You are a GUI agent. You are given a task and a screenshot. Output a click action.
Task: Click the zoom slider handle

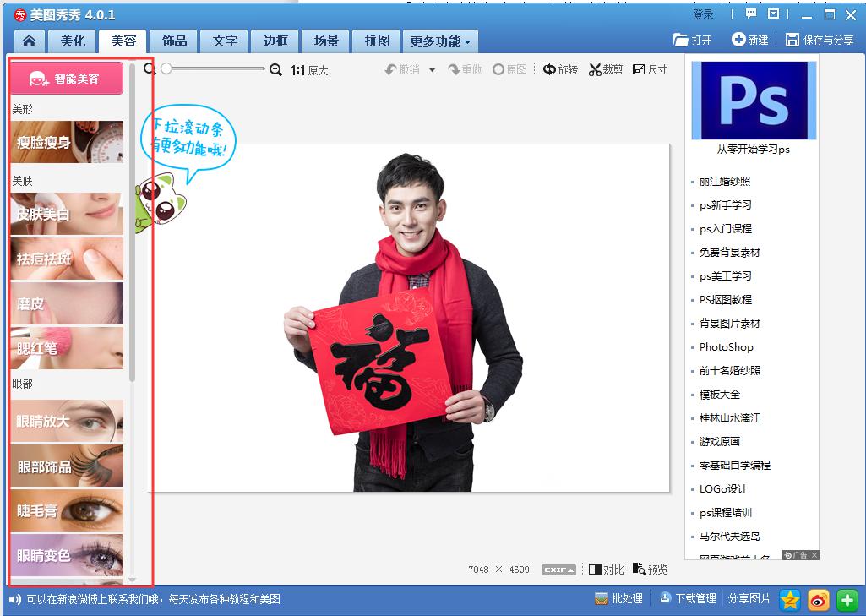[x=166, y=68]
